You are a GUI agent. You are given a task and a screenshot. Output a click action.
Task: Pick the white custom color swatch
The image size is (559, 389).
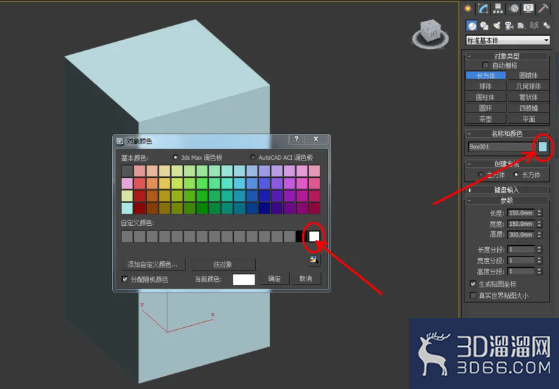(314, 236)
